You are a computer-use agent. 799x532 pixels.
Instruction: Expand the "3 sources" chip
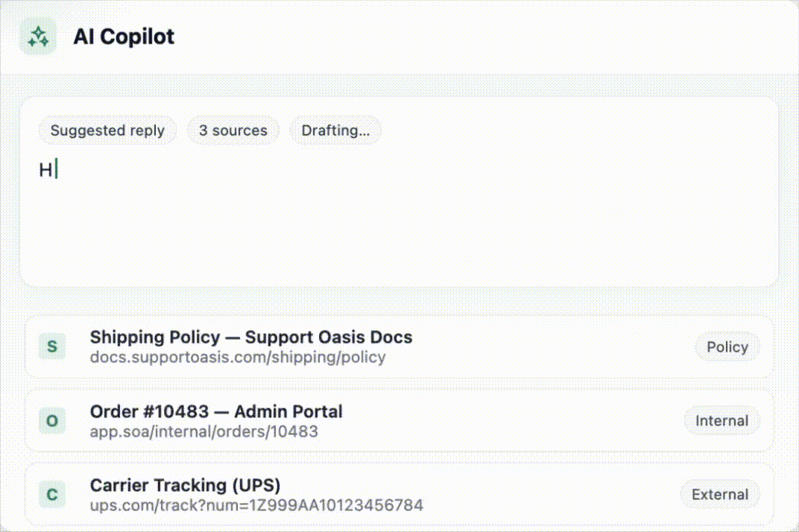pos(233,130)
